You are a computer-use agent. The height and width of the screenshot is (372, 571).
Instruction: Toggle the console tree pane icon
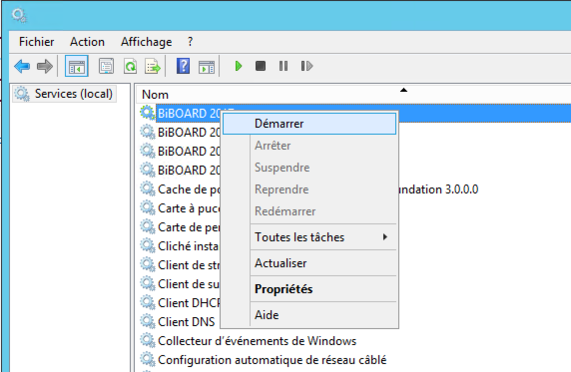76,66
